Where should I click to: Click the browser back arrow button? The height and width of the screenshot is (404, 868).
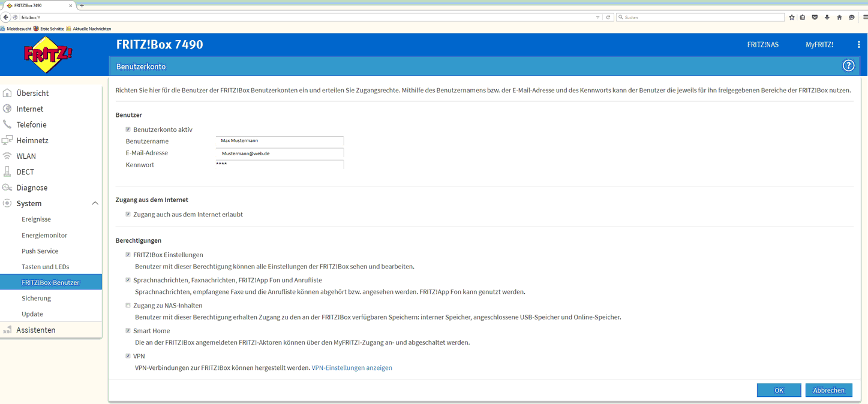point(6,17)
